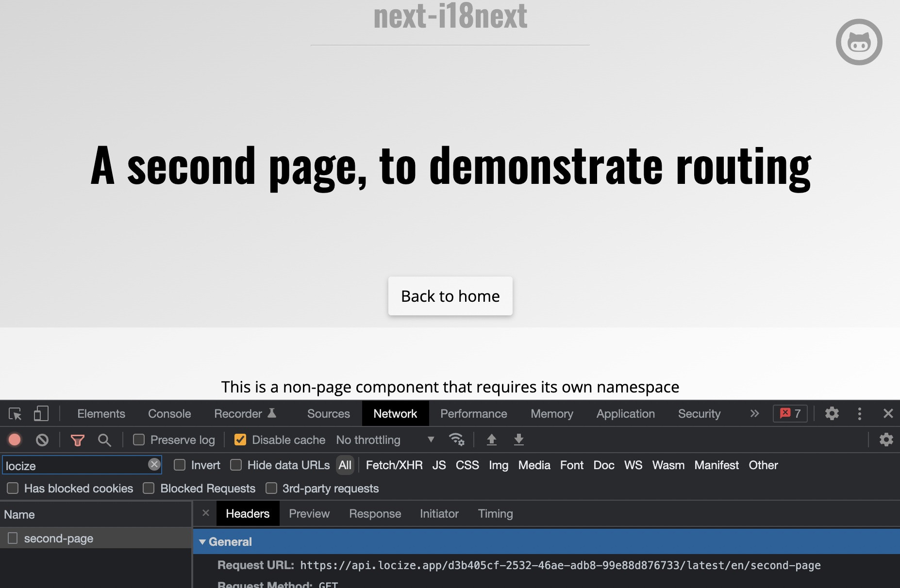This screenshot has height=588, width=900.
Task: Open network conditions wifi icon
Action: 456,440
